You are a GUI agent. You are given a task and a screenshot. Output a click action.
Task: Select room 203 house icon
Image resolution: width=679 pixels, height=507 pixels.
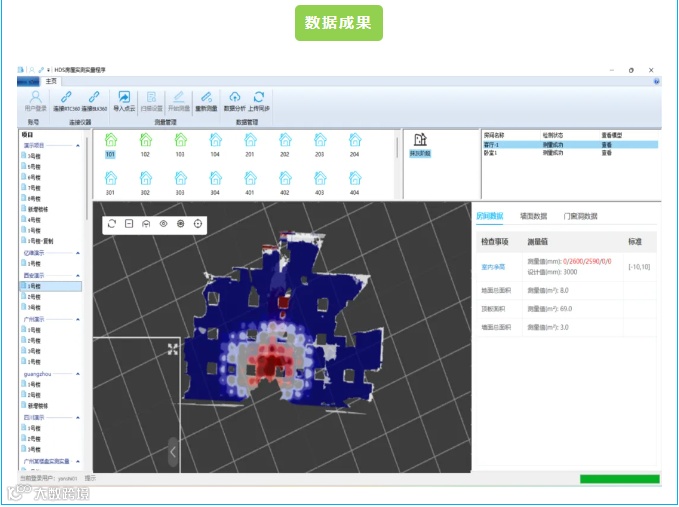(320, 140)
